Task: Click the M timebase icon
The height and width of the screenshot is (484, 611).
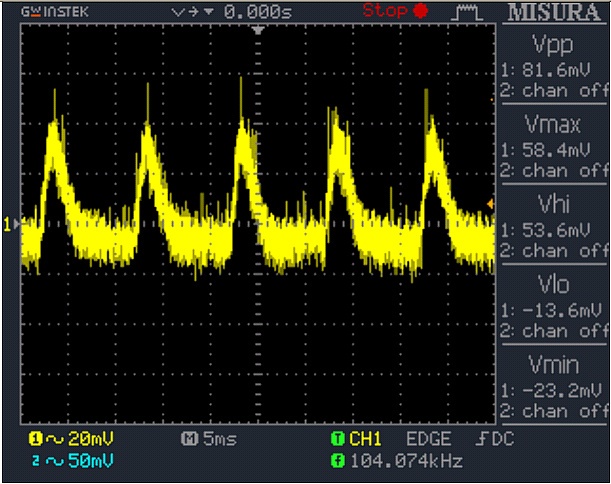Action: point(190,439)
